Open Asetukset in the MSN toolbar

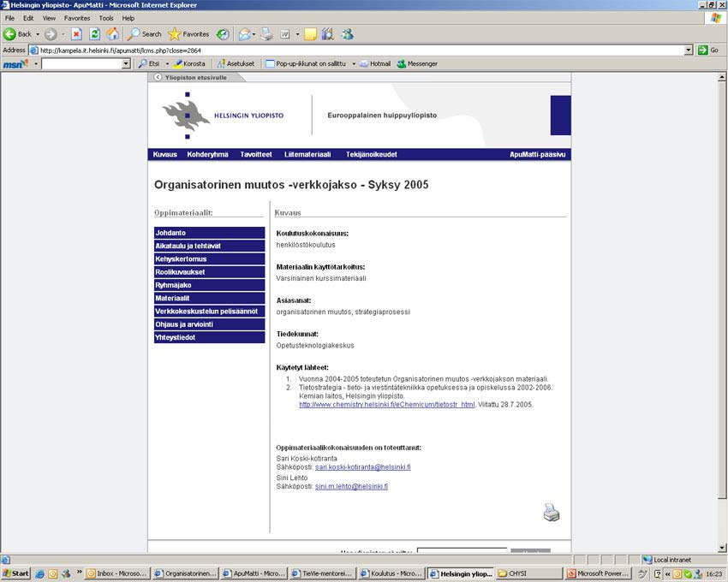click(x=236, y=63)
